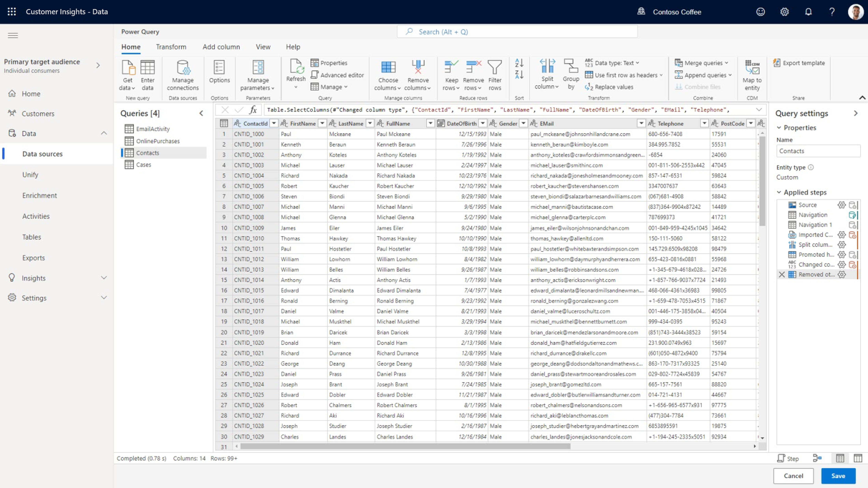Switch to schema view in status bar
Image resolution: width=868 pixels, height=488 pixels.
pos(858,458)
